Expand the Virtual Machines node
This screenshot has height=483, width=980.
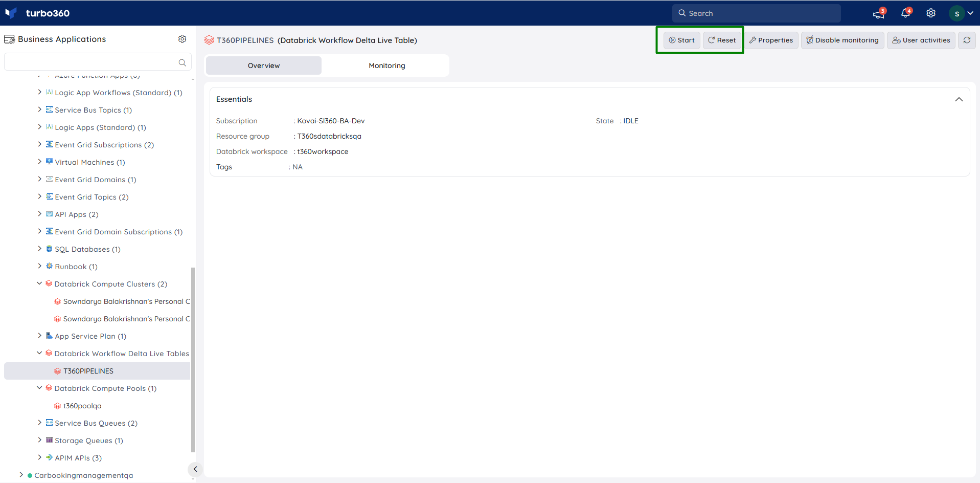[x=39, y=162]
